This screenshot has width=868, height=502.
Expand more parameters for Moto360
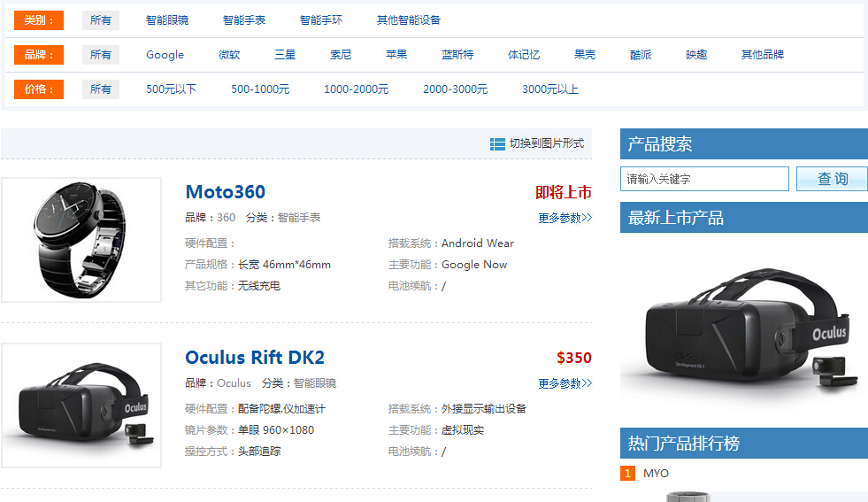(x=565, y=218)
